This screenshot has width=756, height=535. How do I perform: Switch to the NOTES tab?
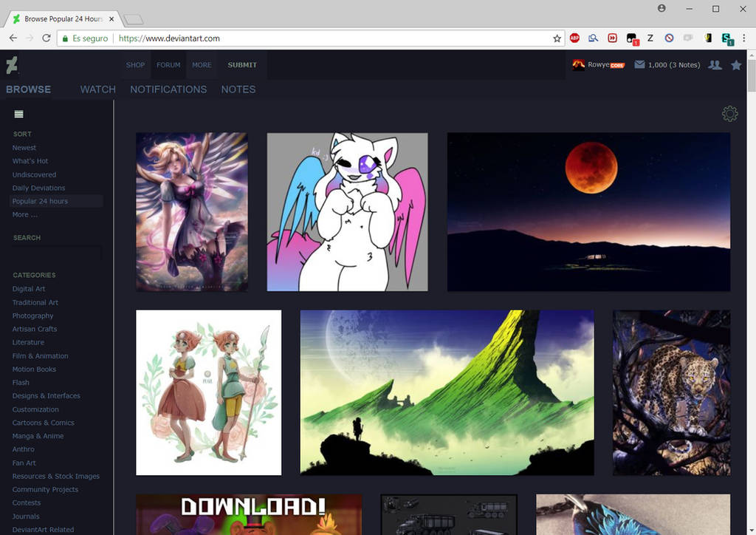(x=238, y=89)
